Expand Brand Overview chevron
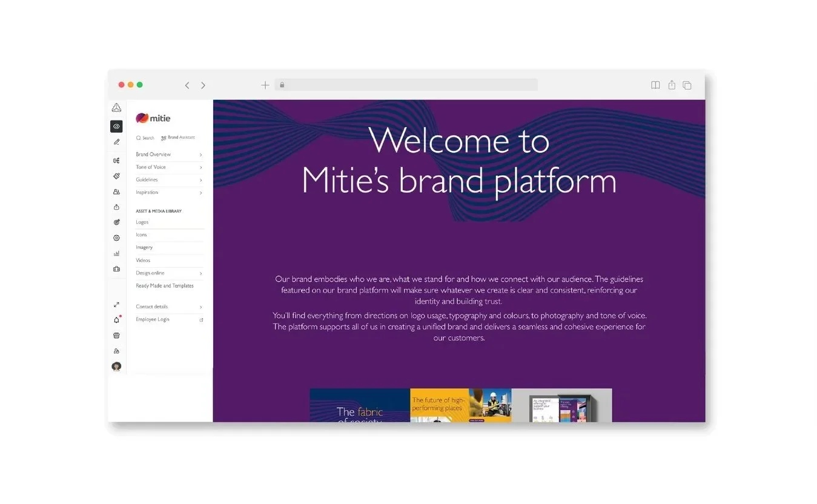 201,155
